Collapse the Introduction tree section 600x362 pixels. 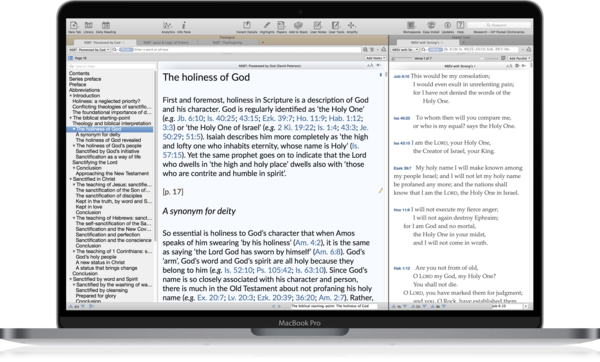point(71,96)
